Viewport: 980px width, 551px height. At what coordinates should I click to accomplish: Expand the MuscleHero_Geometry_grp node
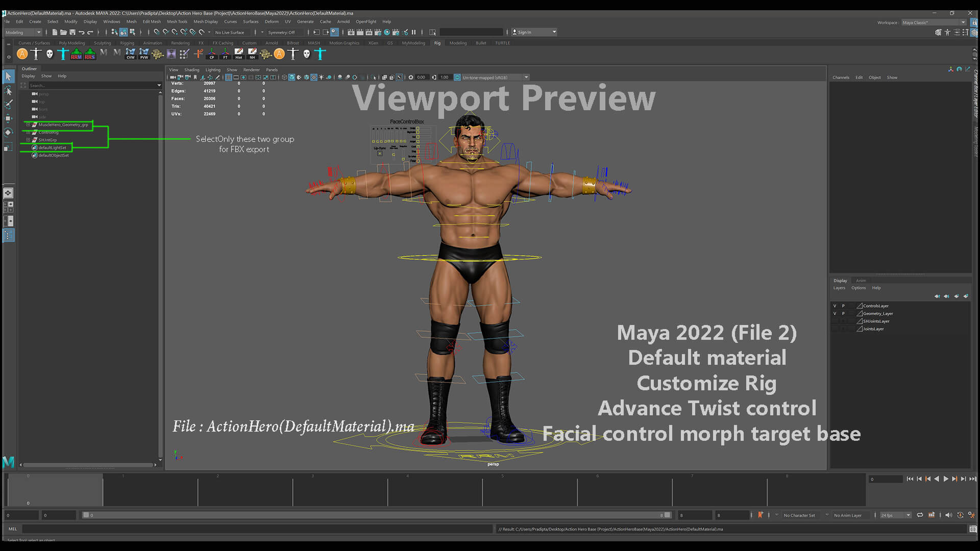28,124
